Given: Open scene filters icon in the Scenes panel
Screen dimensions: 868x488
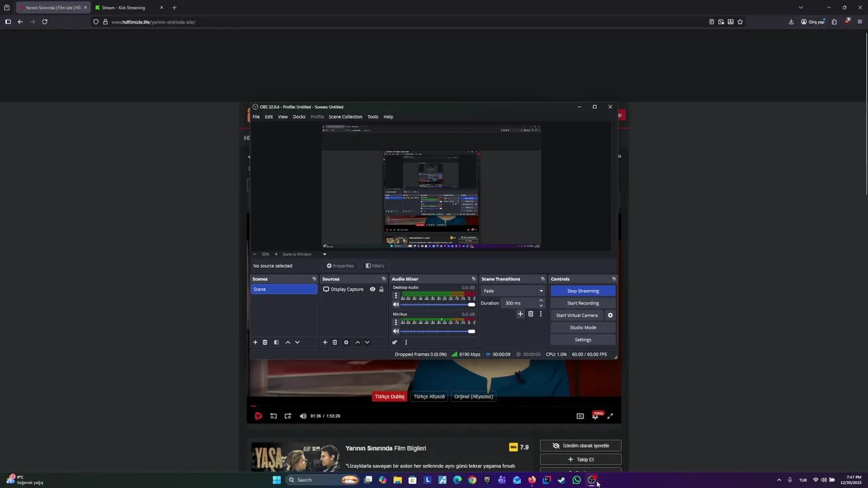Looking at the screenshot, I should (276, 342).
